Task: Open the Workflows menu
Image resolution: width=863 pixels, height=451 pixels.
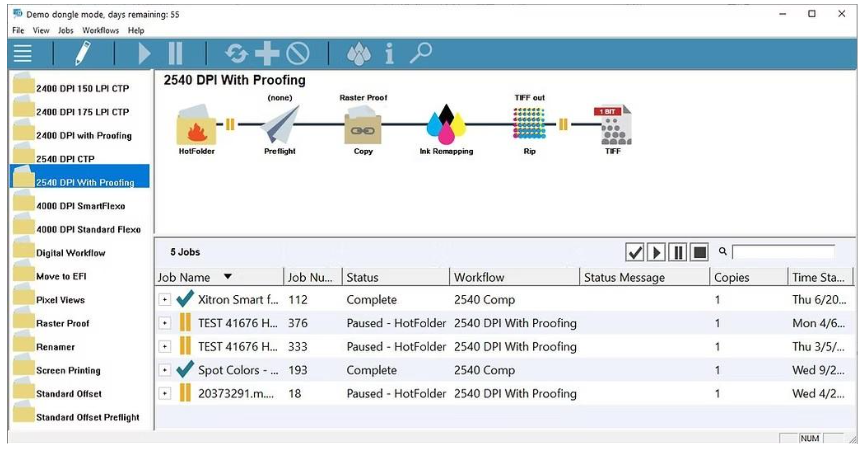Action: (x=100, y=31)
